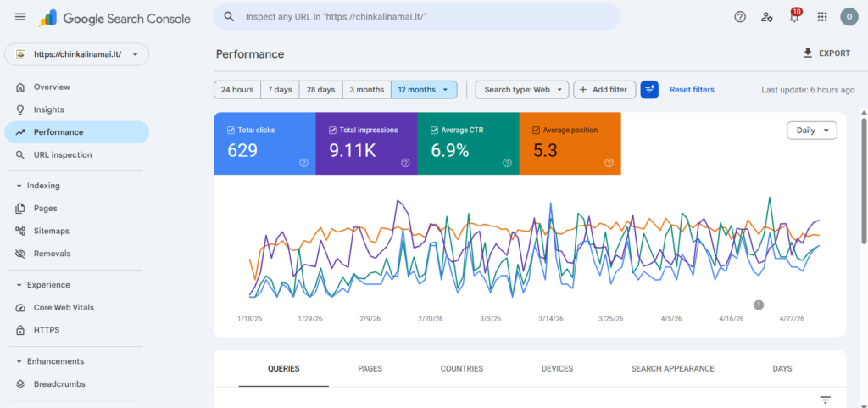The height and width of the screenshot is (408, 868).
Task: Open the hamburger main menu
Action: 20,17
